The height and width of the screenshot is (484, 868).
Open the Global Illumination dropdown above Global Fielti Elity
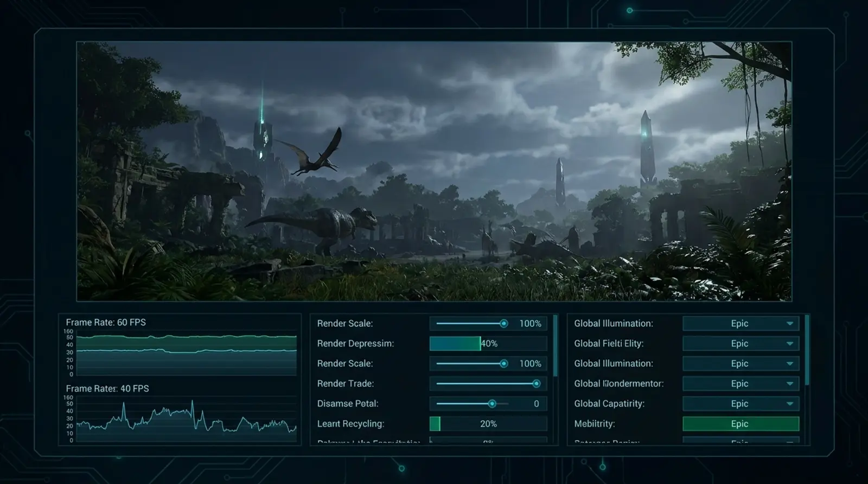tap(741, 324)
